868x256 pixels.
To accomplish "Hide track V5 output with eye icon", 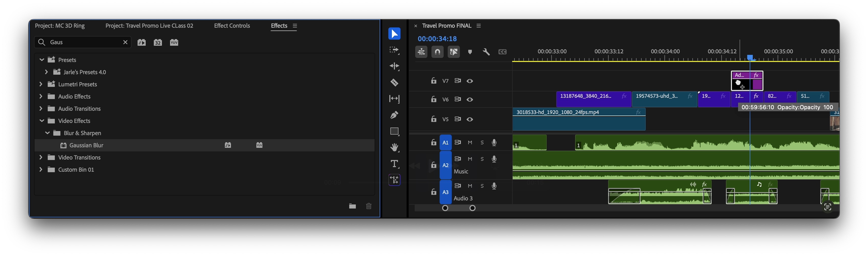I will click(470, 119).
